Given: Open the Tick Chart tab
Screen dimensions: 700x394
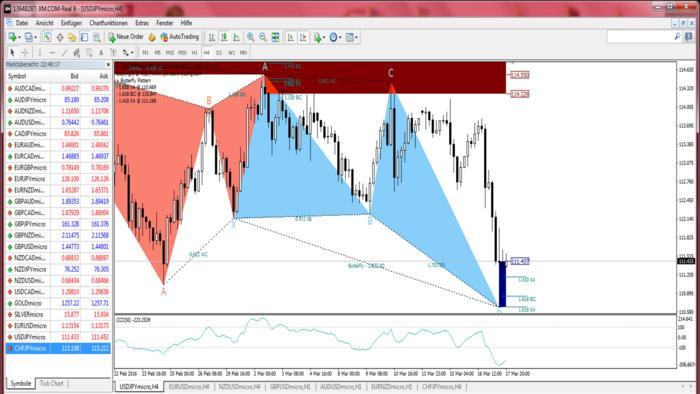Looking at the screenshot, I should pos(51,383).
